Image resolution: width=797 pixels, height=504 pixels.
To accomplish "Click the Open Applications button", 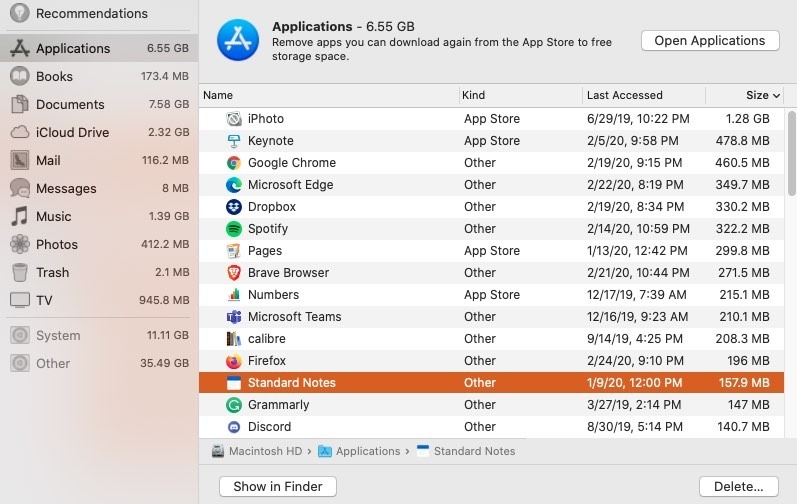I will click(710, 41).
